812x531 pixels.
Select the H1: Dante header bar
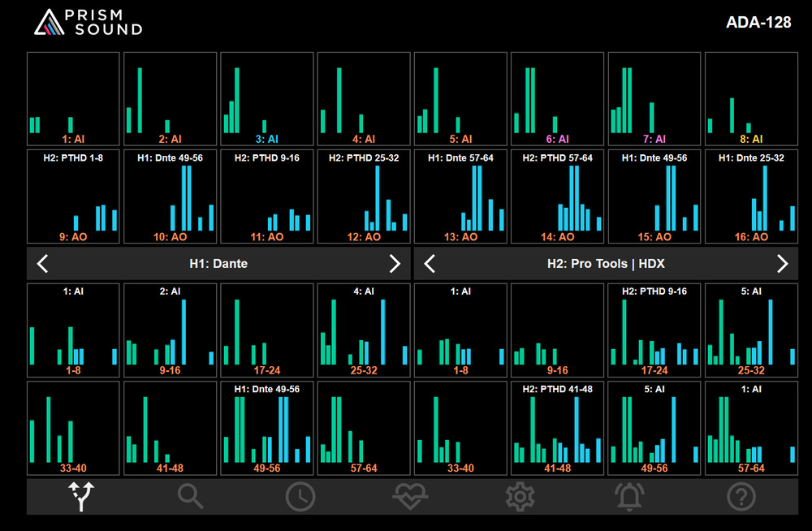(218, 264)
